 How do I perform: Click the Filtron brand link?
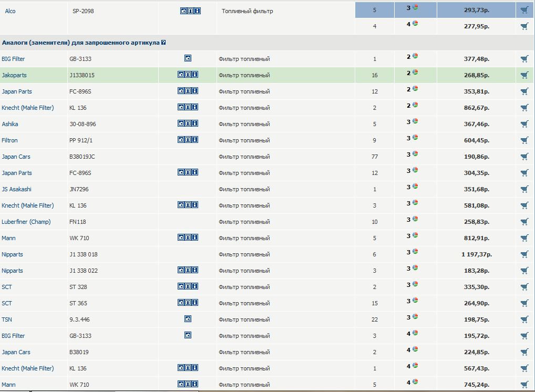tap(9, 140)
